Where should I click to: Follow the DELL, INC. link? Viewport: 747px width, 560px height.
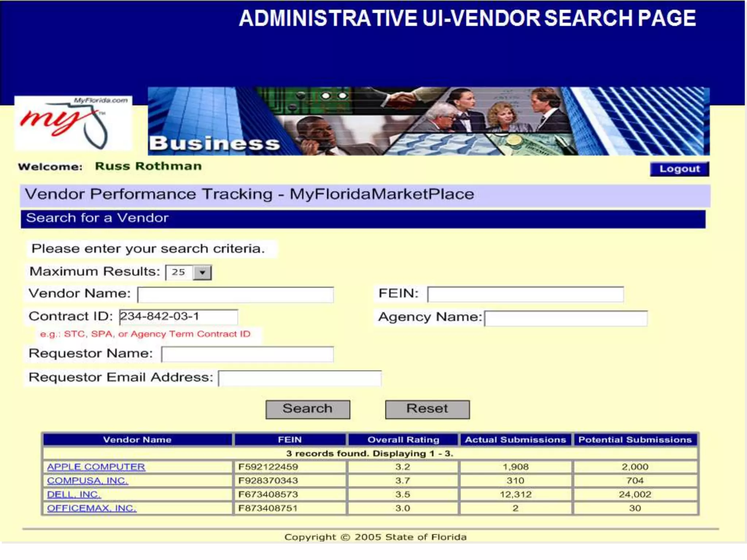point(74,495)
